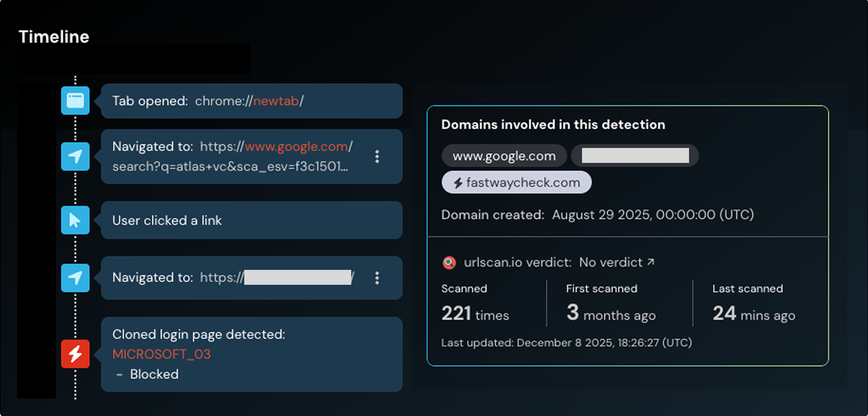Click the external-link arrow beside No verdict
Viewport: 868px width, 416px height.
651,262
